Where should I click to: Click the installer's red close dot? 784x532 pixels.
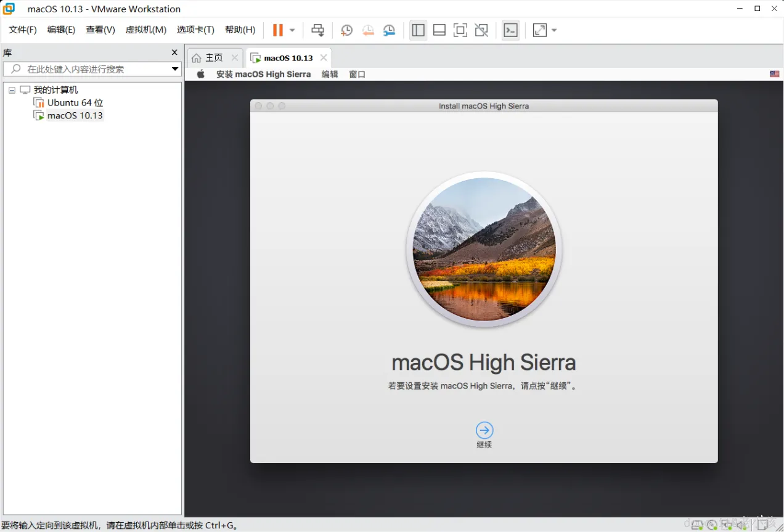259,106
